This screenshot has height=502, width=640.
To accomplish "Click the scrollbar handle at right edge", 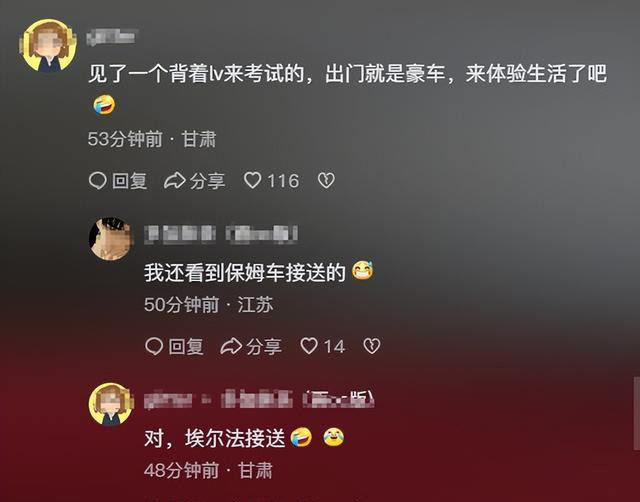I will (637, 413).
